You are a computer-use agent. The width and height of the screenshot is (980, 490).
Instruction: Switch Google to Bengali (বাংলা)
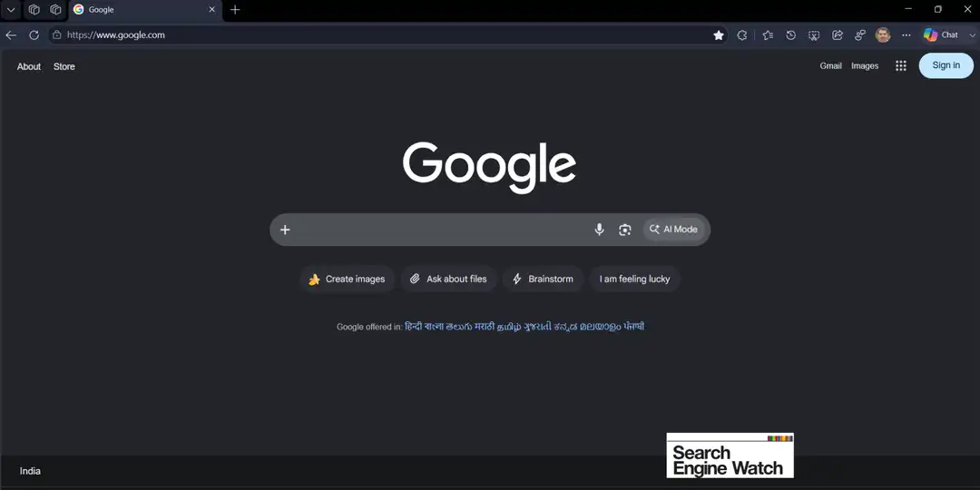pos(434,327)
